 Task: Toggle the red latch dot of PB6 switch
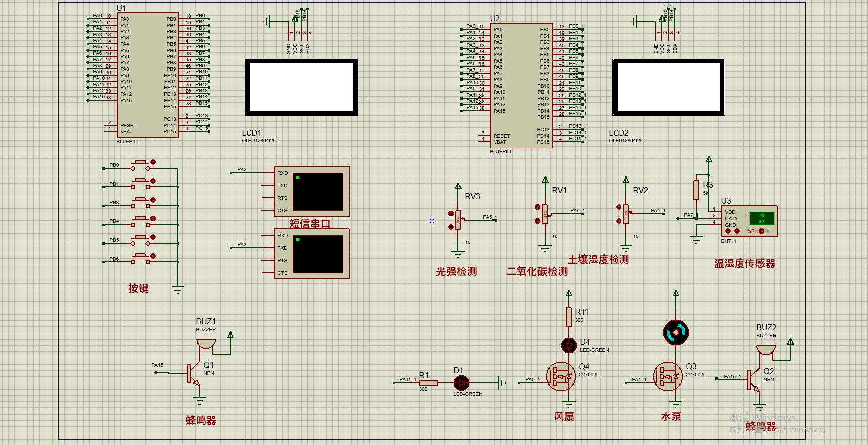pyautogui.click(x=153, y=256)
